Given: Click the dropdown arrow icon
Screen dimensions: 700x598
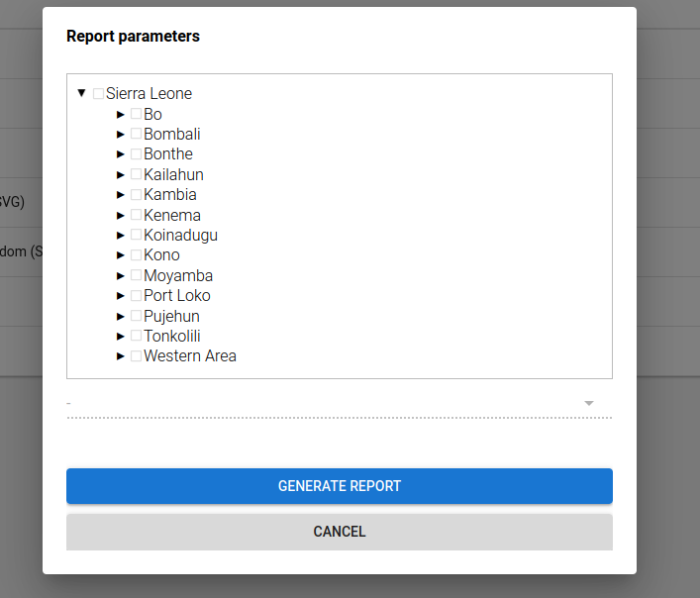Looking at the screenshot, I should [x=589, y=403].
